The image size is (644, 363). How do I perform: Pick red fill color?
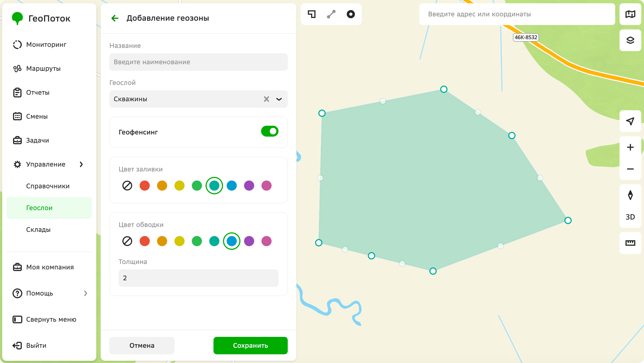(x=145, y=186)
